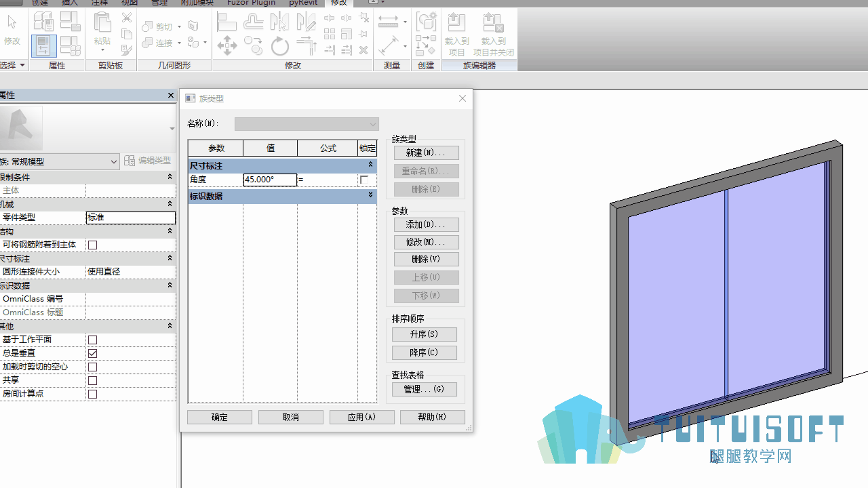Select the Trim/Extend to Corner tool
This screenshot has width=868, height=488.
pos(307,46)
